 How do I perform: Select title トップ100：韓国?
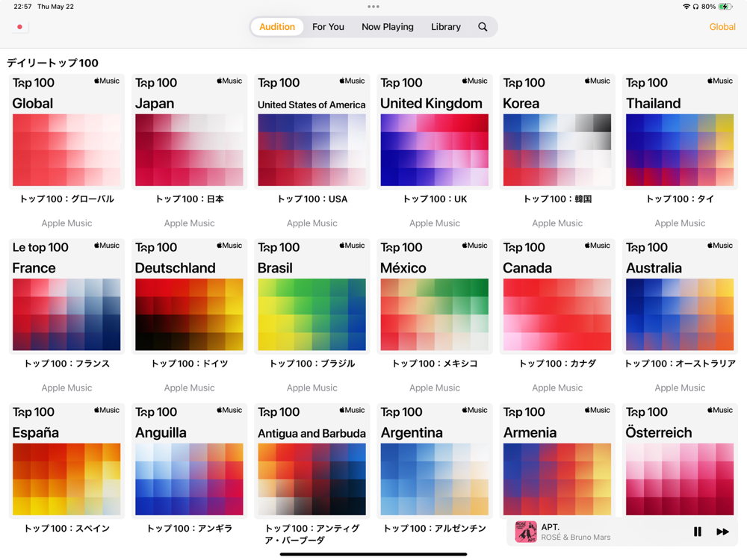point(557,199)
